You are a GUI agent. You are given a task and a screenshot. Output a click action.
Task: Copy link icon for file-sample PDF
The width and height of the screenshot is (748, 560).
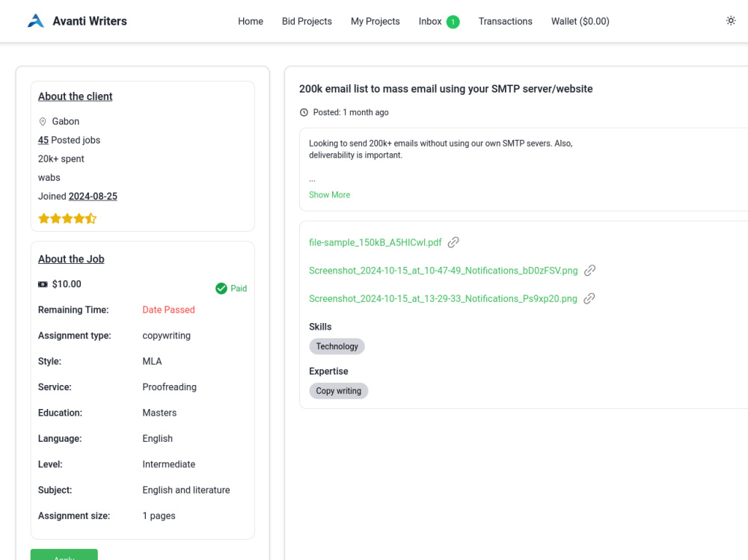[453, 242]
